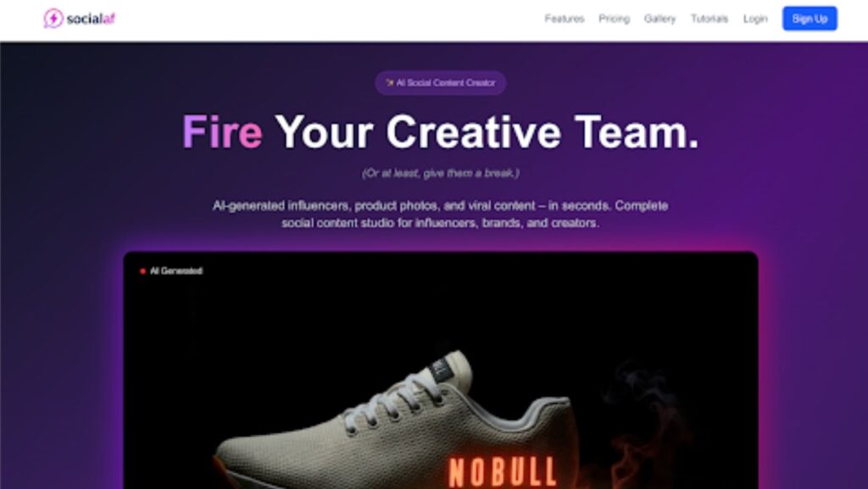Click the AI-generated influencers description paragraph
The image size is (868, 489).
click(440, 214)
